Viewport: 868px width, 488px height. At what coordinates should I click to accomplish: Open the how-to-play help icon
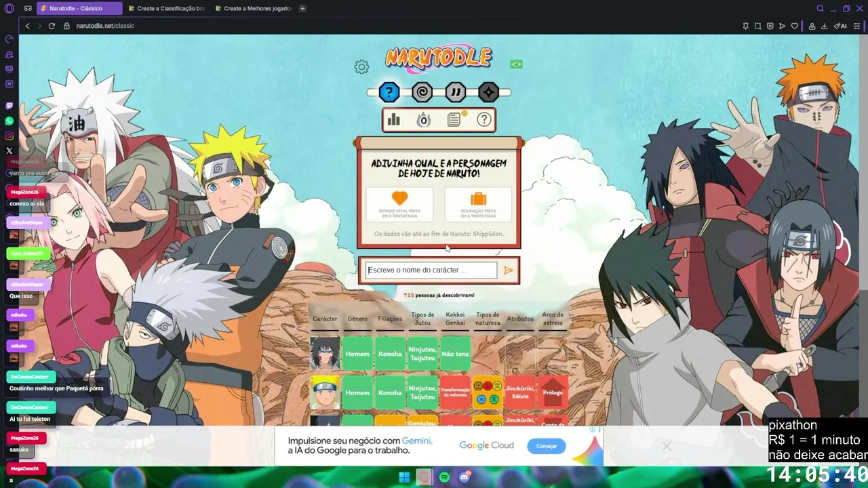tap(484, 120)
